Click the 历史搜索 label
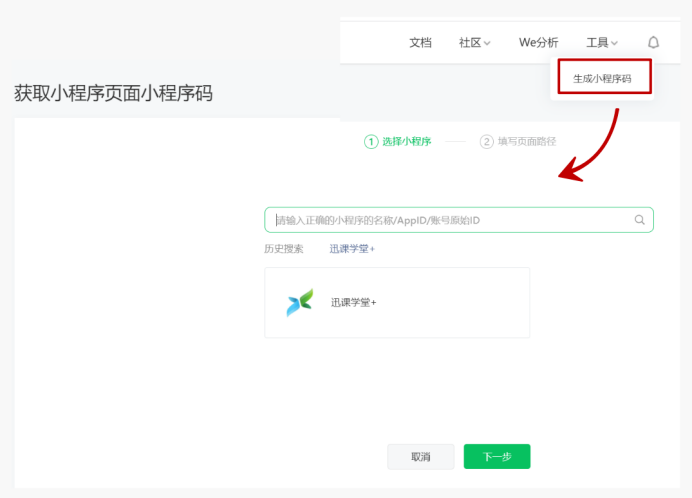This screenshot has width=692, height=498. point(284,249)
